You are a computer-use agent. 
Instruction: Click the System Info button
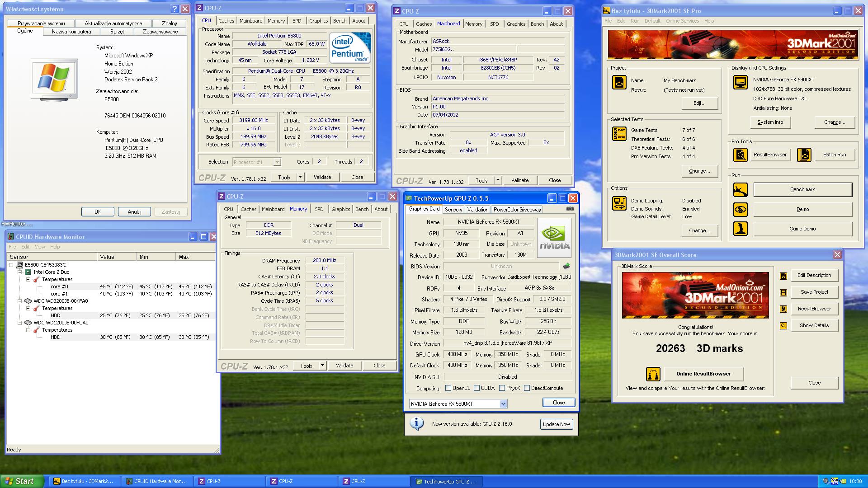click(770, 122)
